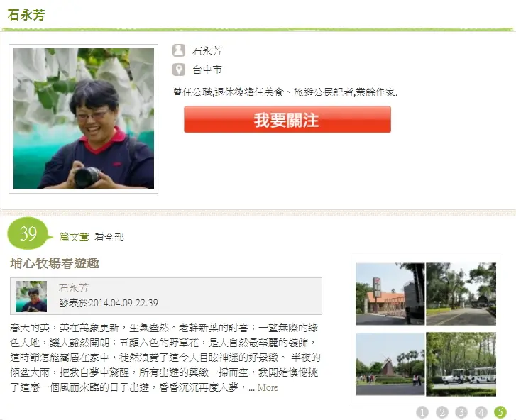Click the location pin icon beside 台中市
Image resolution: width=516 pixels, height=420 pixels.
[179, 70]
